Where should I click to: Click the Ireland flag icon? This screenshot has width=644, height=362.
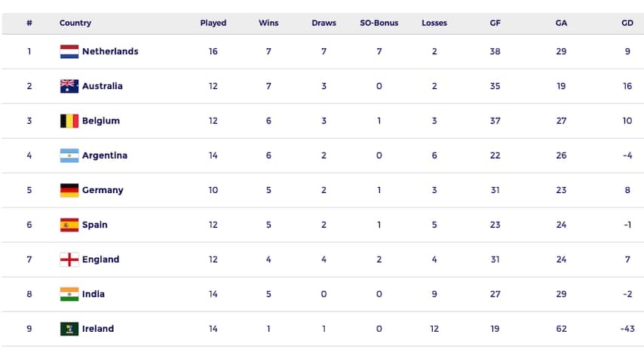coord(69,329)
